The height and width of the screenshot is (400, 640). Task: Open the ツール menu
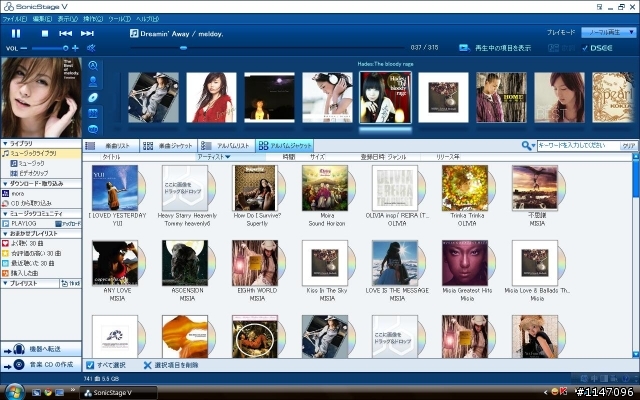pyautogui.click(x=119, y=19)
